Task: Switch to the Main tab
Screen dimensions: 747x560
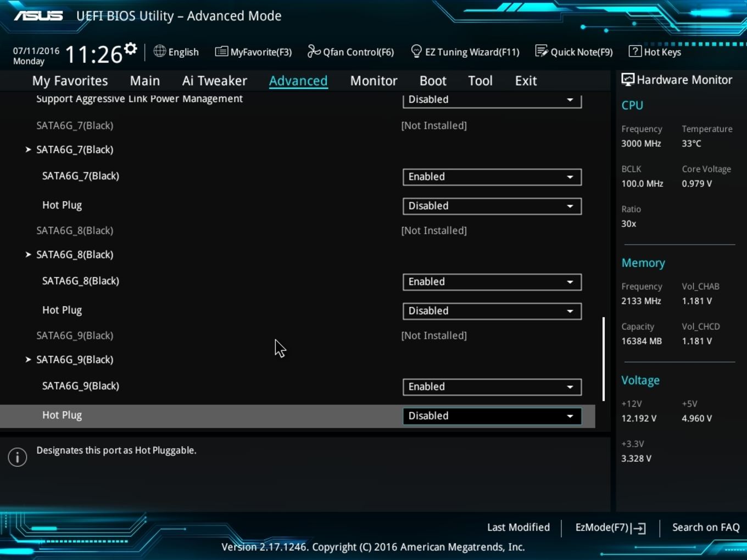Action: [x=145, y=81]
